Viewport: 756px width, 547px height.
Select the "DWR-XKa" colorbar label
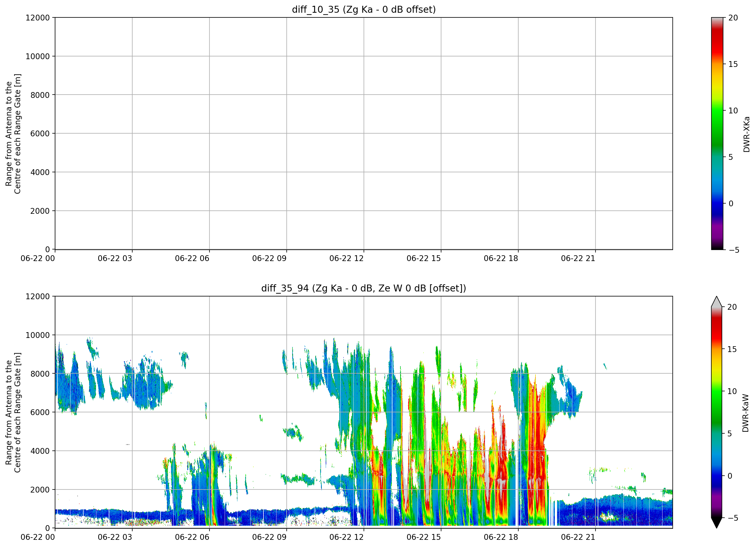(x=746, y=134)
